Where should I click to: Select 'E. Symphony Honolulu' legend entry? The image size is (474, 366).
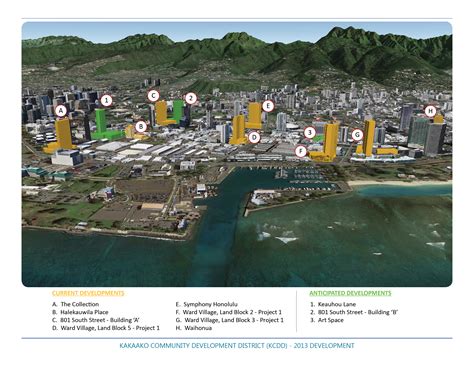tap(207, 304)
